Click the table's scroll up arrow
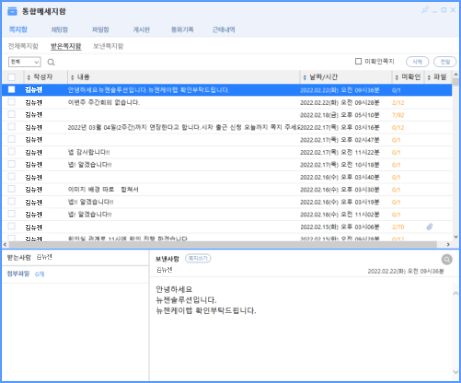Screen dimensions: 461x383 point(456,74)
